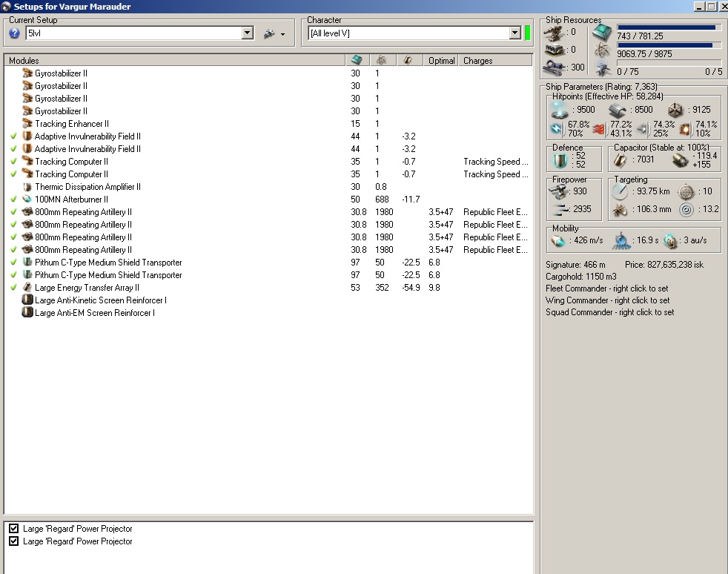728x574 pixels.
Task: Click the armor hitpoints icon
Action: [617, 110]
